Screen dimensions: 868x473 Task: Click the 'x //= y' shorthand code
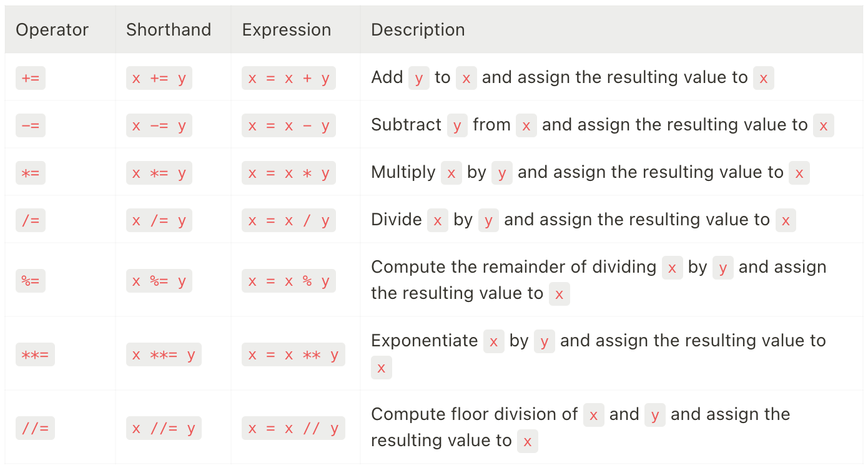click(x=164, y=428)
